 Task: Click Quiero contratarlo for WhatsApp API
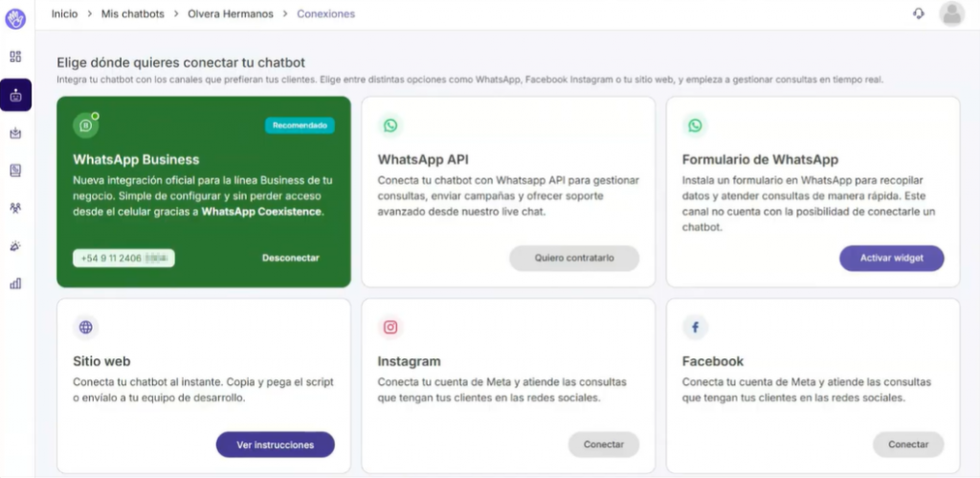click(x=574, y=258)
